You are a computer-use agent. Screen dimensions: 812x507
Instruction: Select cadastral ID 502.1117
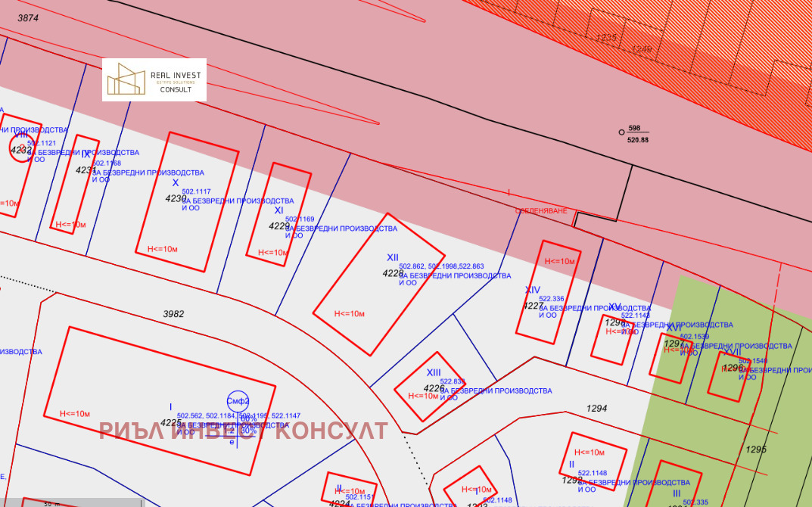(x=197, y=191)
